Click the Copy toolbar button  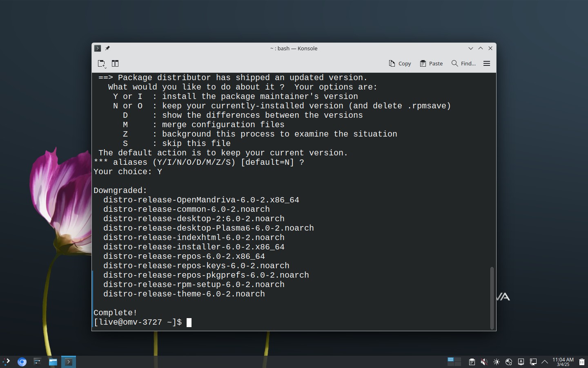coord(400,63)
